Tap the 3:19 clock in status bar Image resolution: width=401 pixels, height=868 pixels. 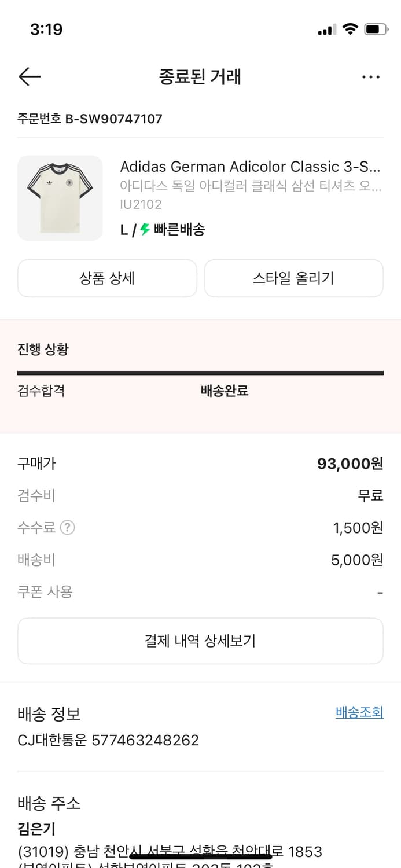(x=46, y=29)
